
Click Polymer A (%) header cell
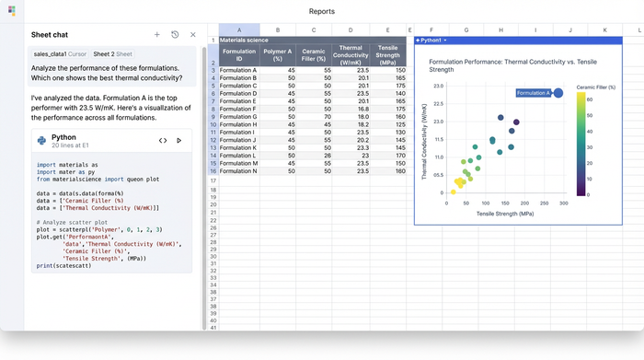pos(278,55)
